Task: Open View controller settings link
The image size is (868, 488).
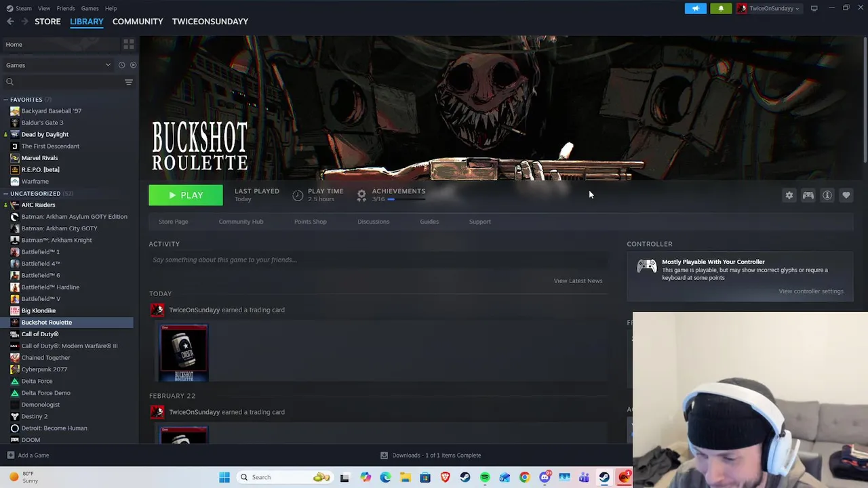Action: pyautogui.click(x=811, y=291)
